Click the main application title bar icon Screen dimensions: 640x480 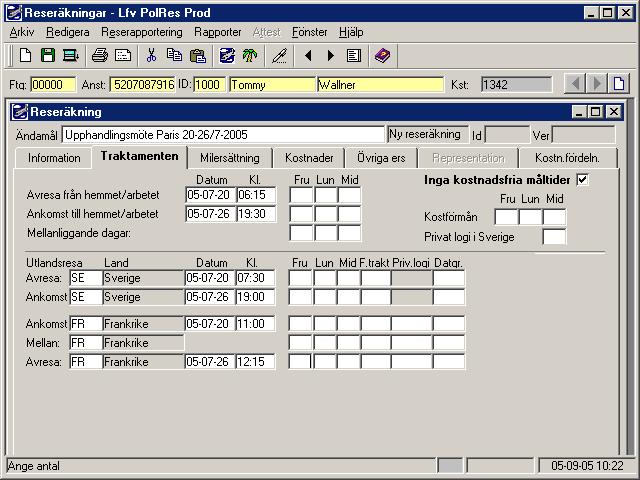[x=14, y=13]
